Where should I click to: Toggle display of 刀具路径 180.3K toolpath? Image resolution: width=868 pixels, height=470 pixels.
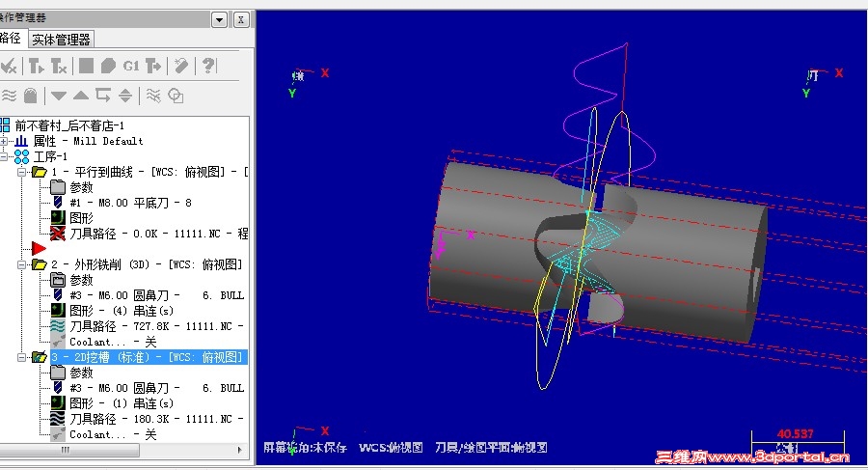[58, 419]
